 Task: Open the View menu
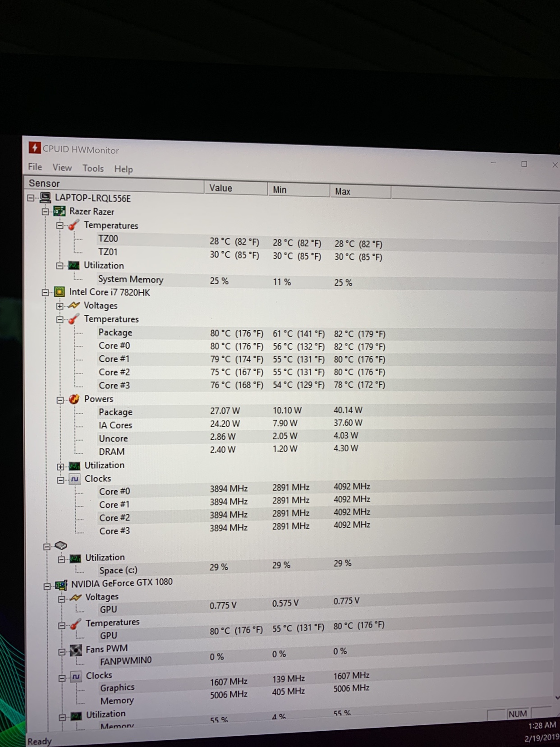tap(62, 167)
